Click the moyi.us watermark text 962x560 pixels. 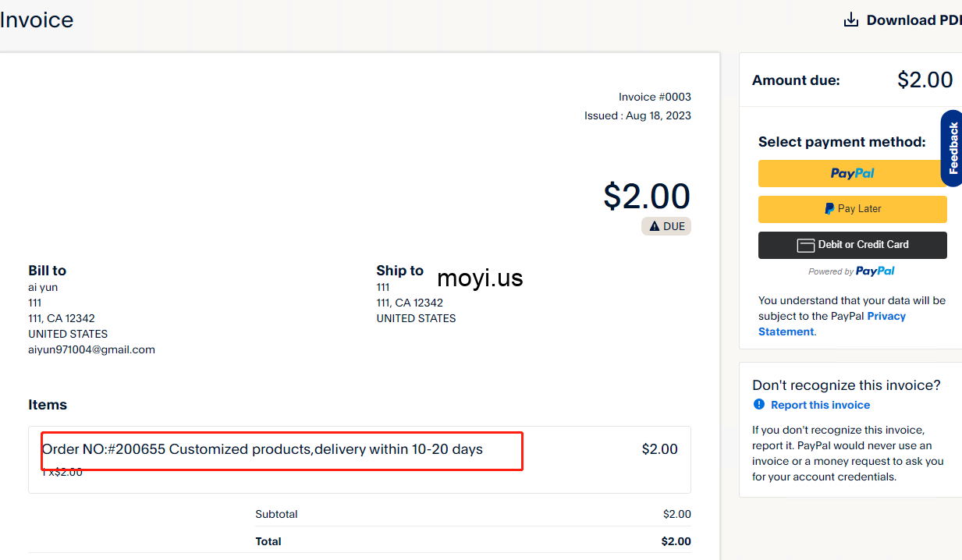[x=480, y=278]
